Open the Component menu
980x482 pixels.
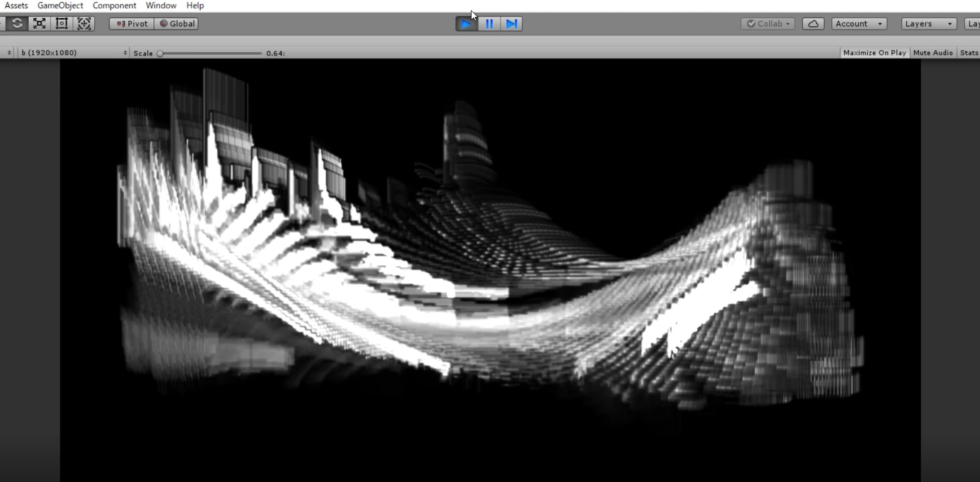(114, 5)
